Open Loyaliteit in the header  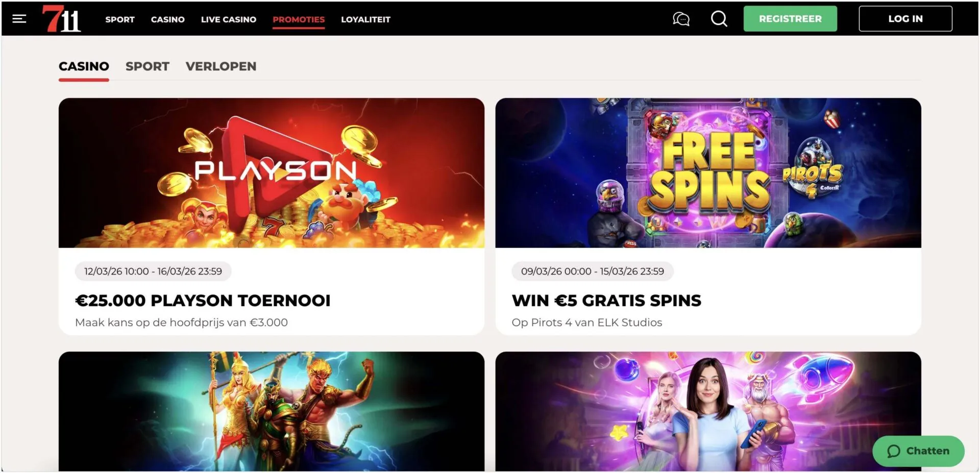tap(365, 19)
